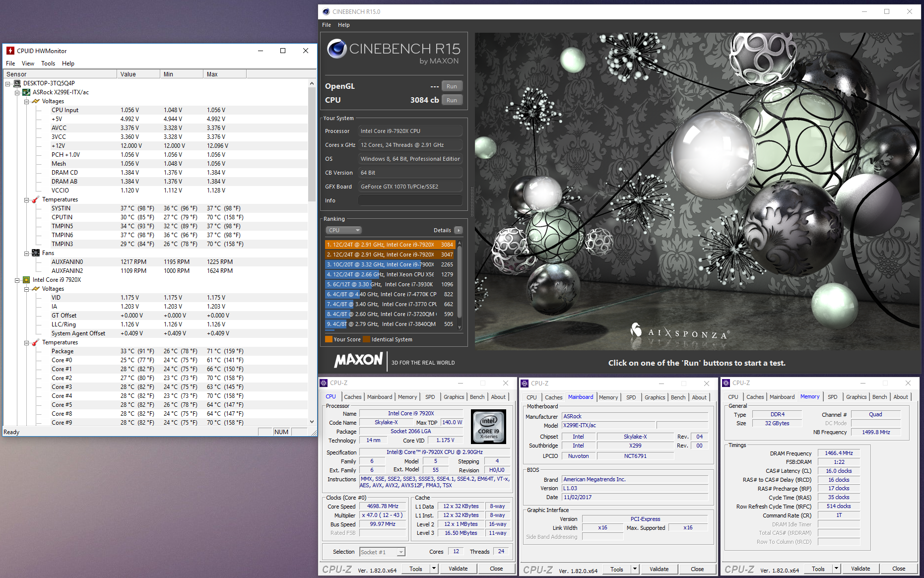This screenshot has width=924, height=578.
Task: Click the Core Speed 4698.78 MHz value
Action: coord(383,506)
